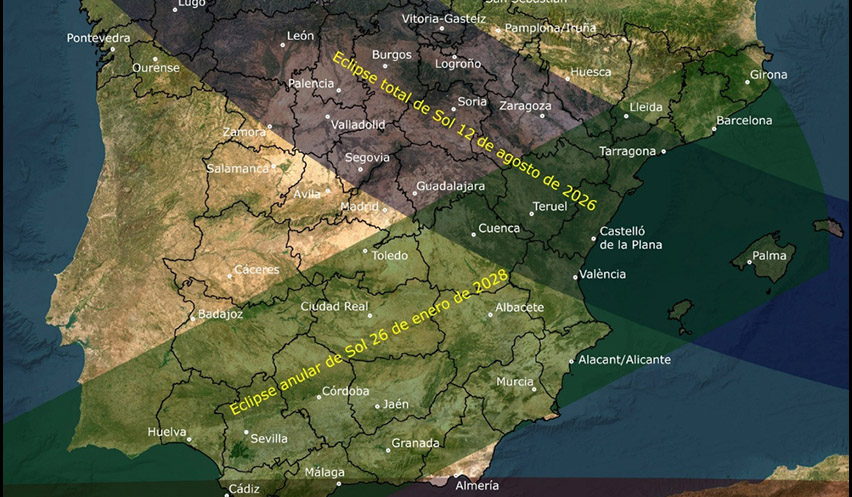852x497 pixels.
Task: Click the Cuenca city label
Action: 499,229
